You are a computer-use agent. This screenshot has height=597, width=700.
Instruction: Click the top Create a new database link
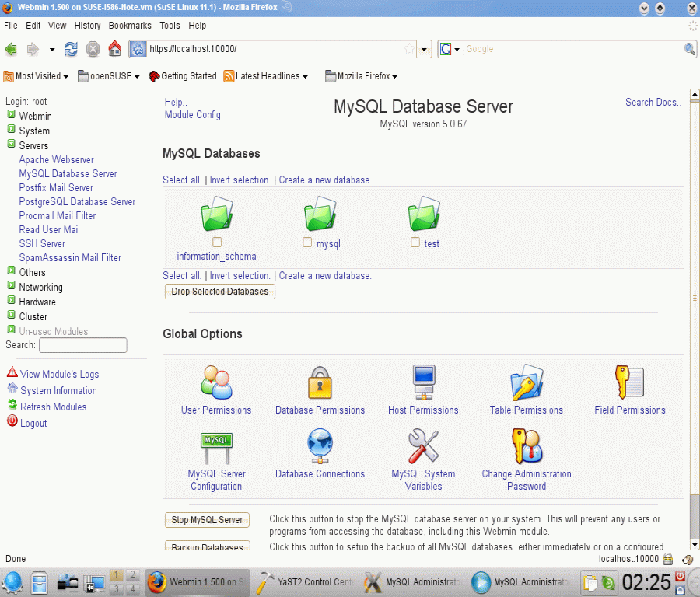[x=325, y=180]
